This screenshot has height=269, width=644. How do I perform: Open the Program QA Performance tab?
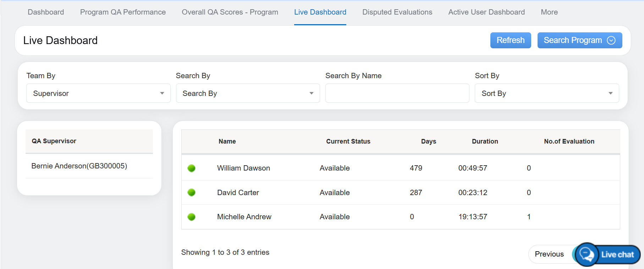click(x=123, y=12)
